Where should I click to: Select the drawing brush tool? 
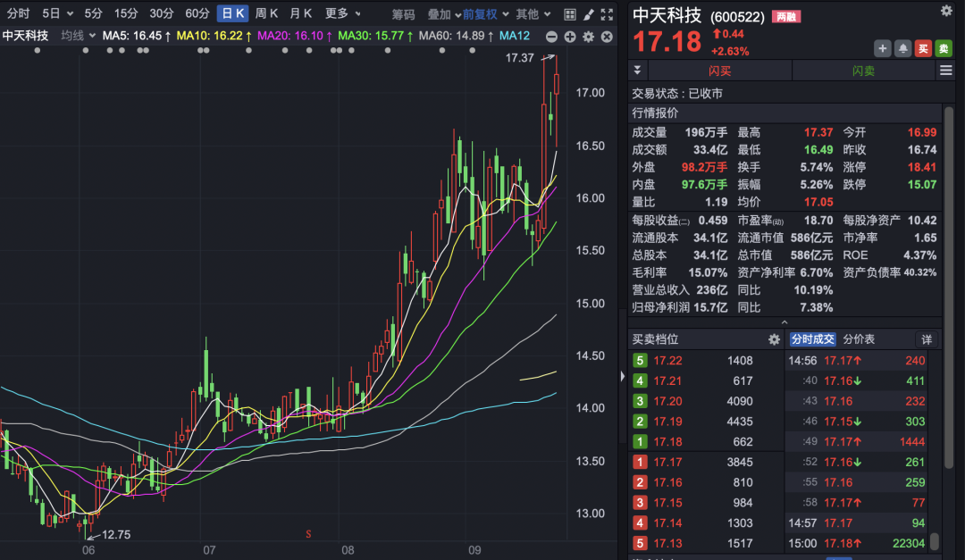588,14
